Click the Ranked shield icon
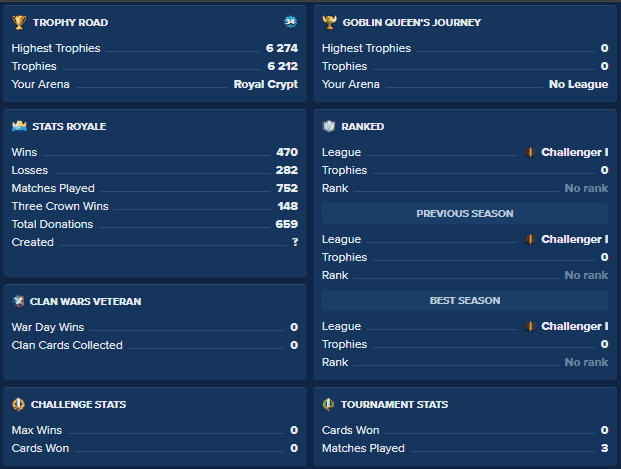 pyautogui.click(x=329, y=127)
